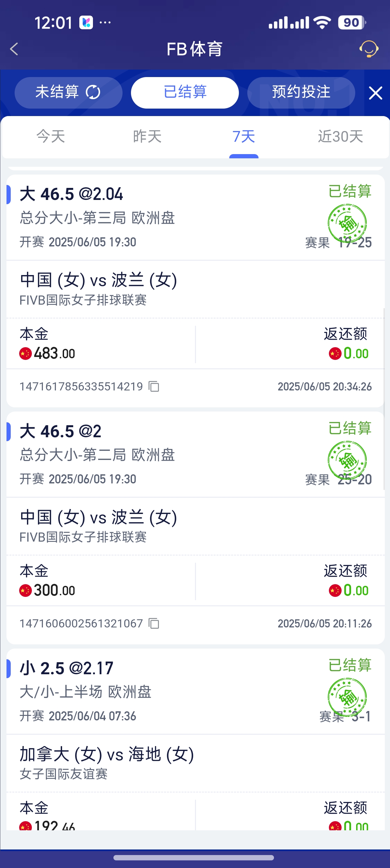
Task: Switch to 未结算 unsettled bets
Action: [x=68, y=93]
